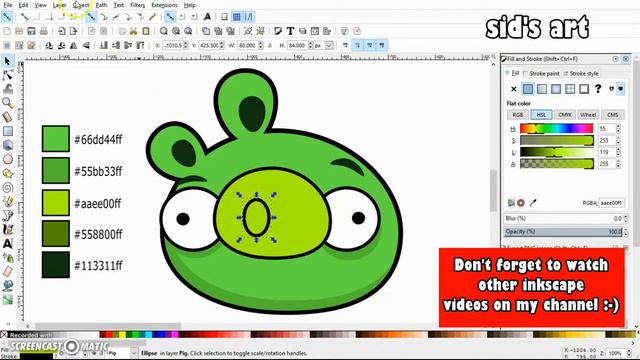Select the Pencil freehand tool
The image size is (640, 360).
pos(7,202)
